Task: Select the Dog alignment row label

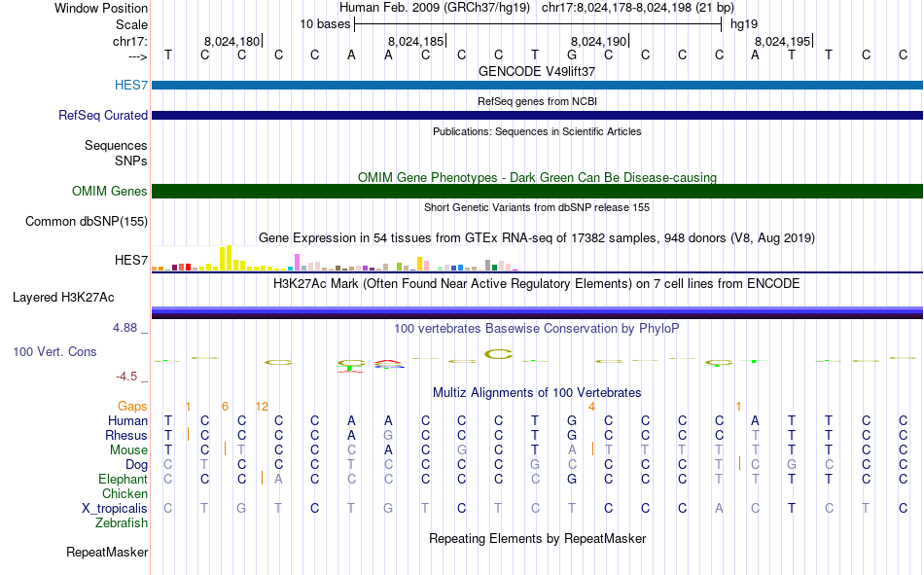Action: click(136, 465)
